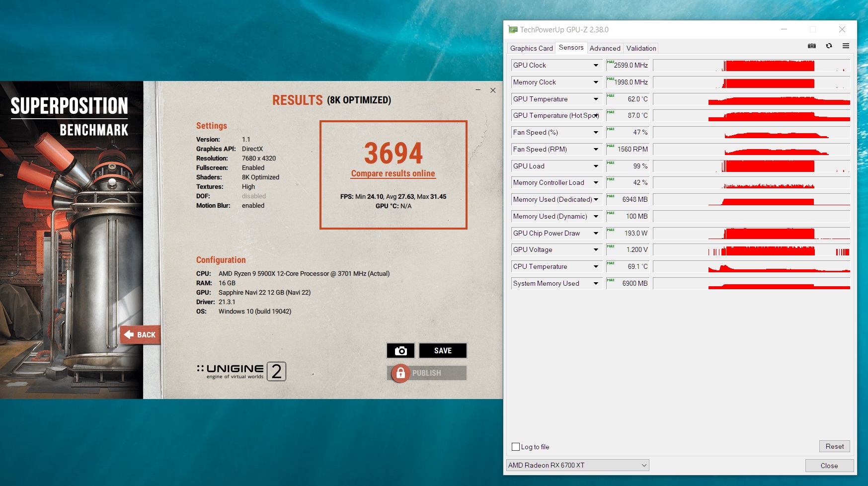Open the GPU Voltage sensor dropdown

pos(596,250)
